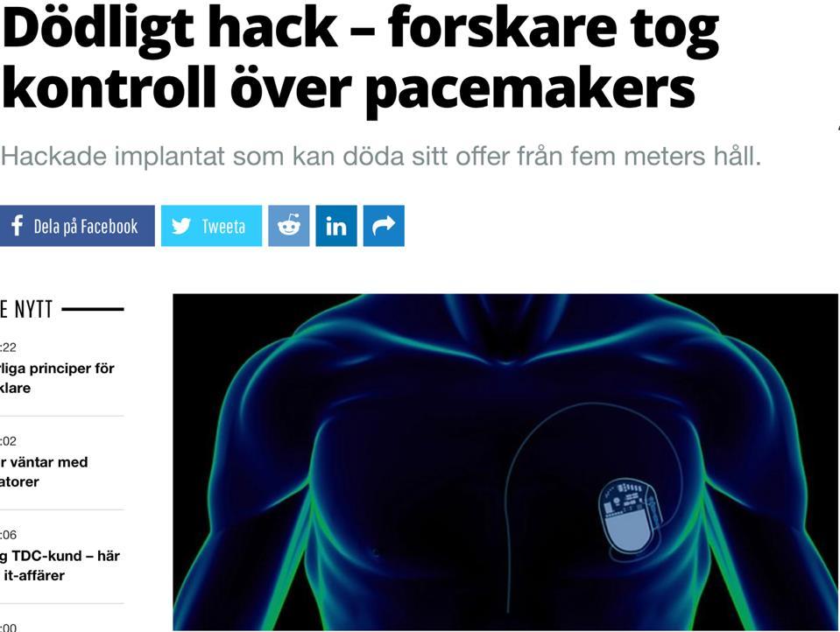Open sidebar news item 'väntar med'
840x632 pixels.
49,462
